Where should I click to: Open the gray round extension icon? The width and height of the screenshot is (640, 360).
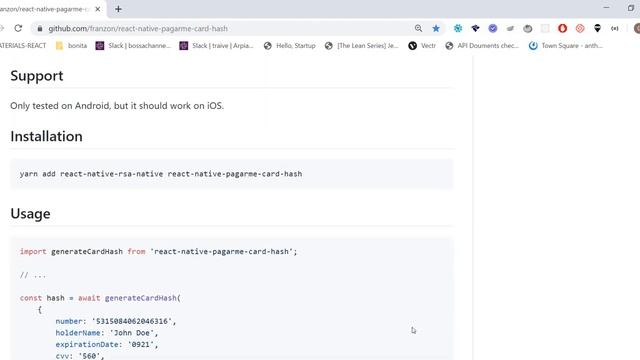pyautogui.click(x=528, y=28)
